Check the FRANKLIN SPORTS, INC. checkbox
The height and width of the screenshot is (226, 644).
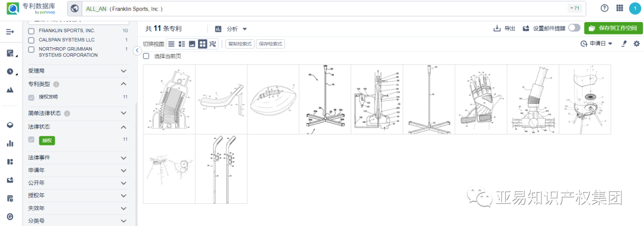point(31,31)
